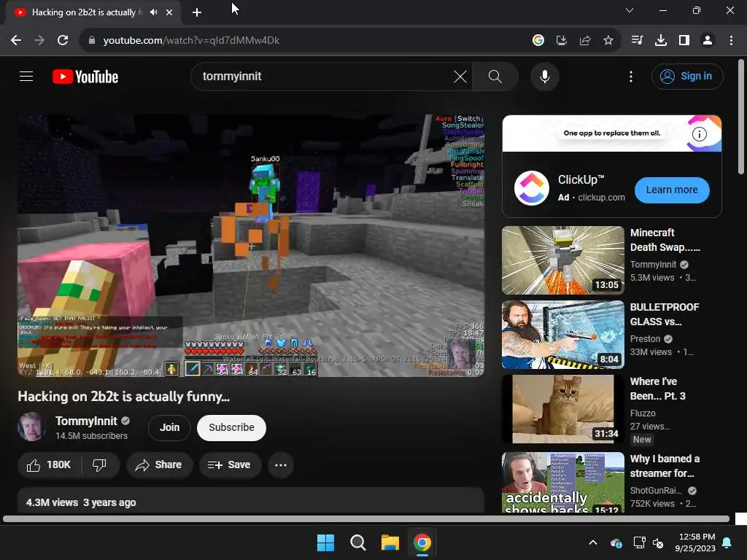Click the Sign in button
This screenshot has height=560, width=747.
tap(687, 76)
